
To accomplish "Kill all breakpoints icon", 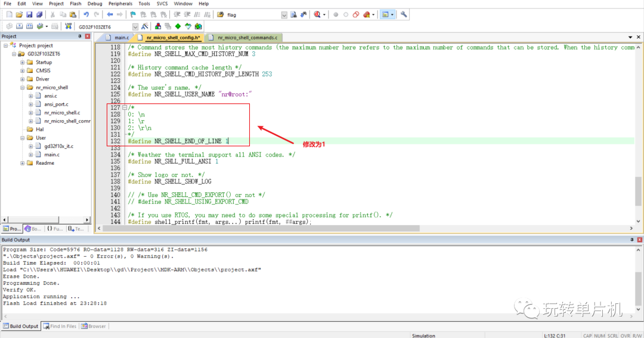I will [366, 14].
